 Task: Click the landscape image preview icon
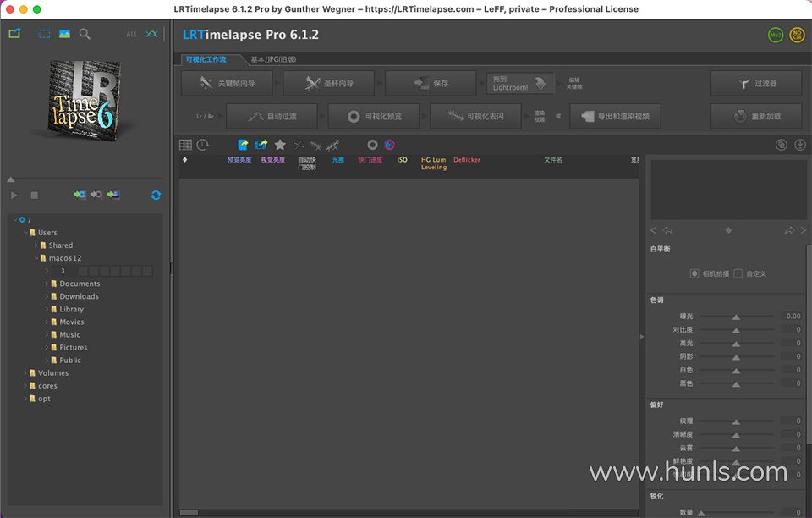(65, 34)
